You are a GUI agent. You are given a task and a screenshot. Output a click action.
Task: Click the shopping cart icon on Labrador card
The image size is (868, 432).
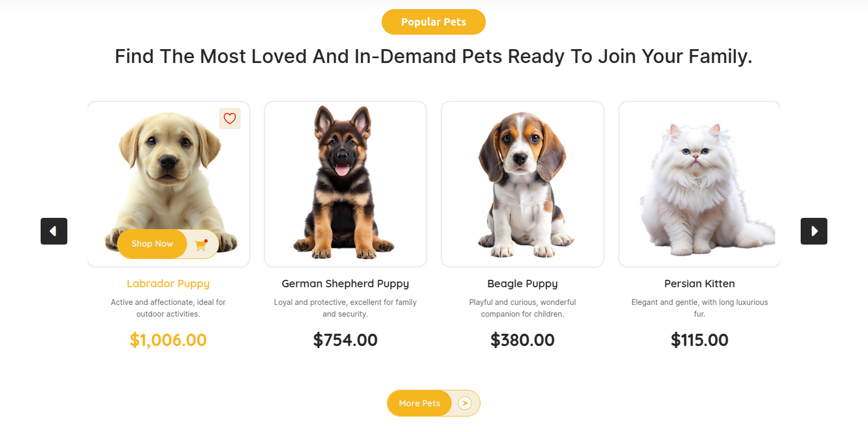coord(201,245)
